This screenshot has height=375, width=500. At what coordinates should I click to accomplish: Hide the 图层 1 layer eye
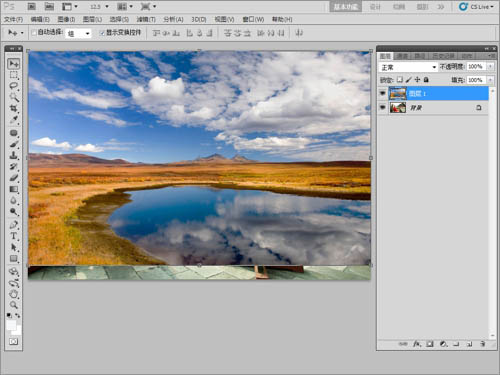tap(383, 93)
